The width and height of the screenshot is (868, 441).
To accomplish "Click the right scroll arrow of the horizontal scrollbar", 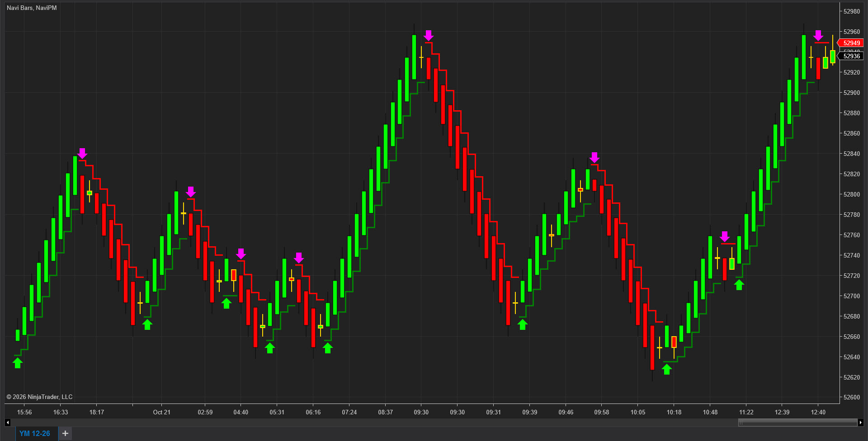I will (x=860, y=422).
